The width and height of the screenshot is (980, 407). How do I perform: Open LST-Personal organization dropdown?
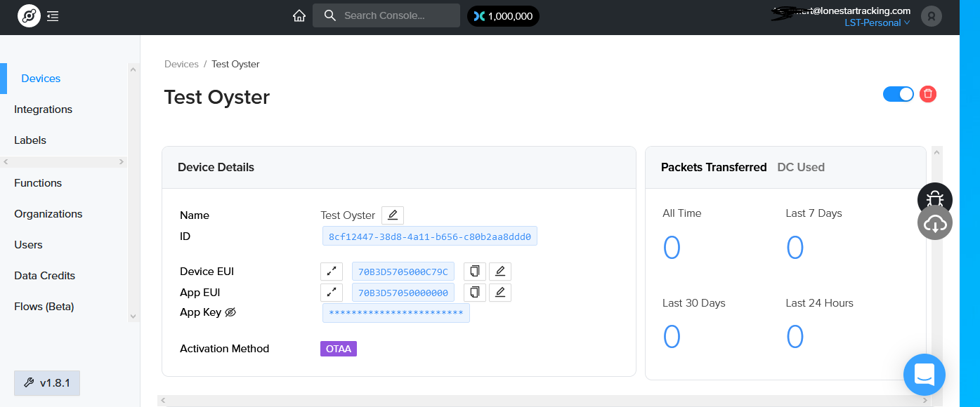point(877,22)
